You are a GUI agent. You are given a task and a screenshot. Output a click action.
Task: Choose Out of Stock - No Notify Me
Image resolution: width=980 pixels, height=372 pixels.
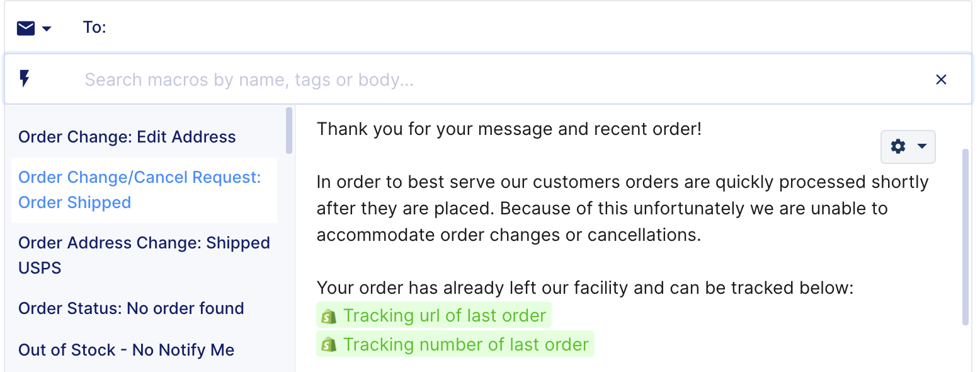pyautogui.click(x=126, y=350)
